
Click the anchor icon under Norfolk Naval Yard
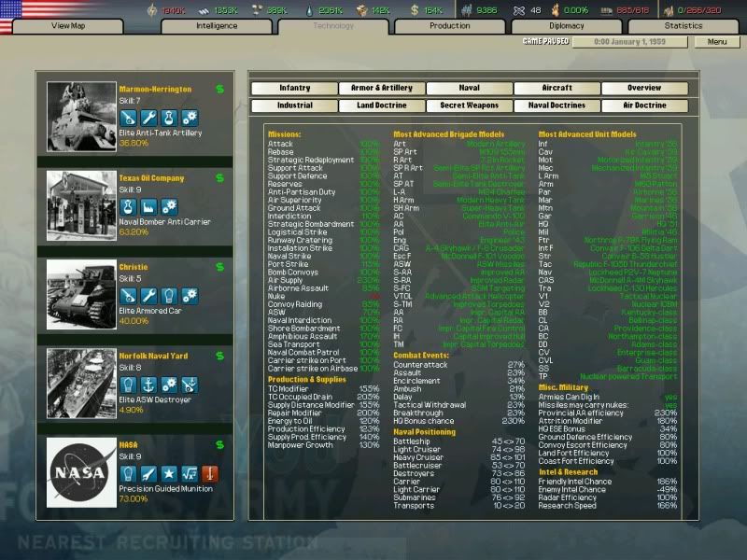pyautogui.click(x=148, y=385)
